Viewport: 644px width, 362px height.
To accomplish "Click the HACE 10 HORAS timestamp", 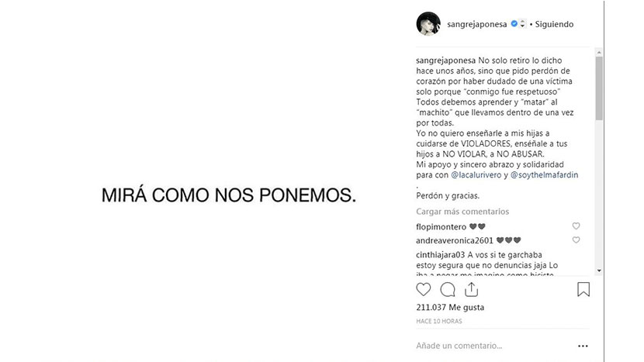I will (x=441, y=321).
